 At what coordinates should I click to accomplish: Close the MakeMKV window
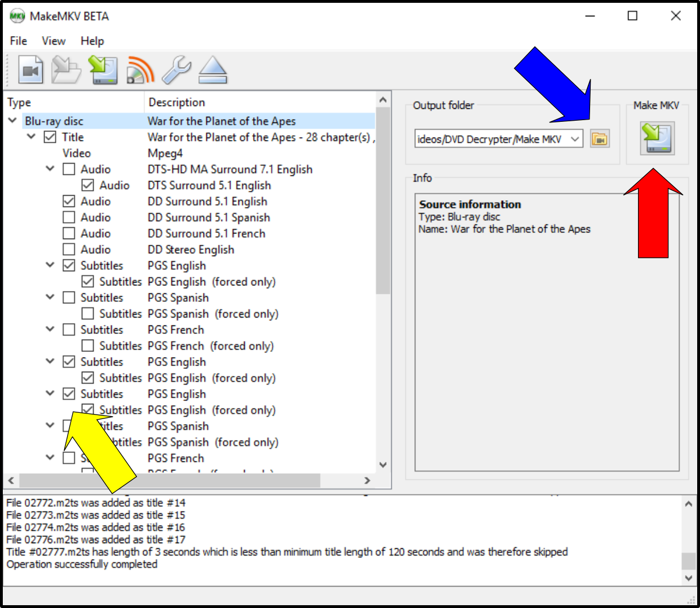[676, 16]
